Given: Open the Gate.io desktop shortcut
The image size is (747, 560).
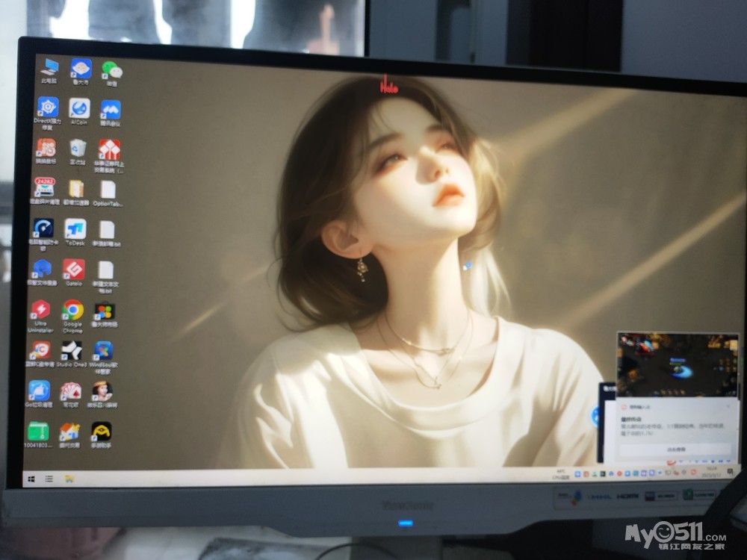Looking at the screenshot, I should tap(73, 269).
